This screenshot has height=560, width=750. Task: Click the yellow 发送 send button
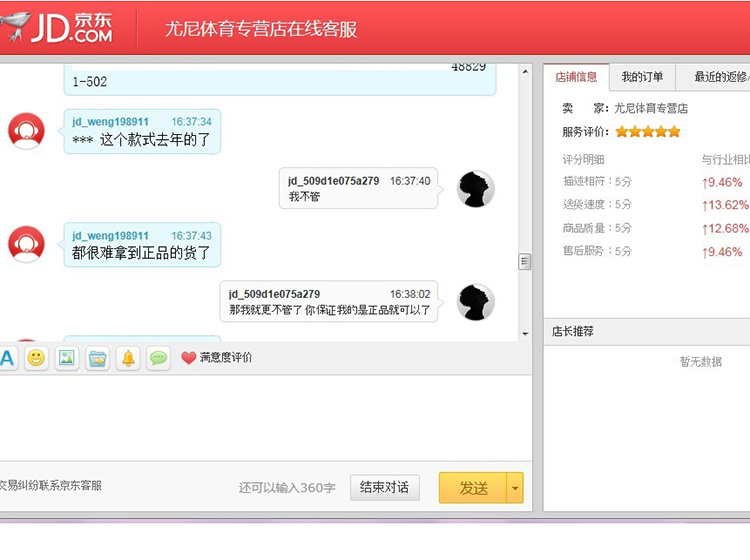[473, 488]
